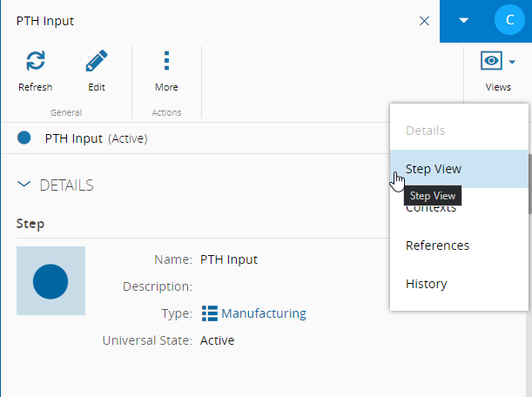The height and width of the screenshot is (397, 532).
Task: Select the PTH Input tab title
Action: [x=45, y=20]
